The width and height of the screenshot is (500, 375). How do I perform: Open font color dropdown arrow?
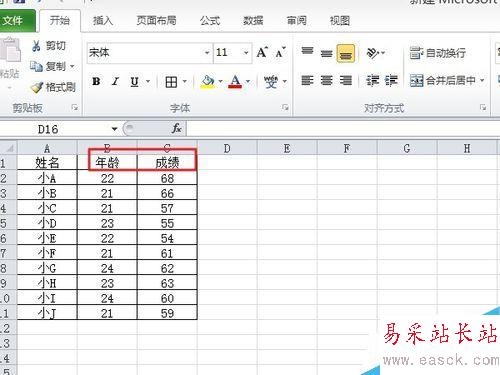248,82
